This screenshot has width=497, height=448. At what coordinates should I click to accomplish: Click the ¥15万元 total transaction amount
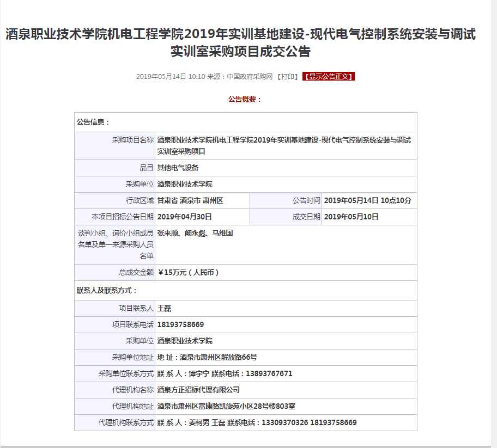coord(188,272)
